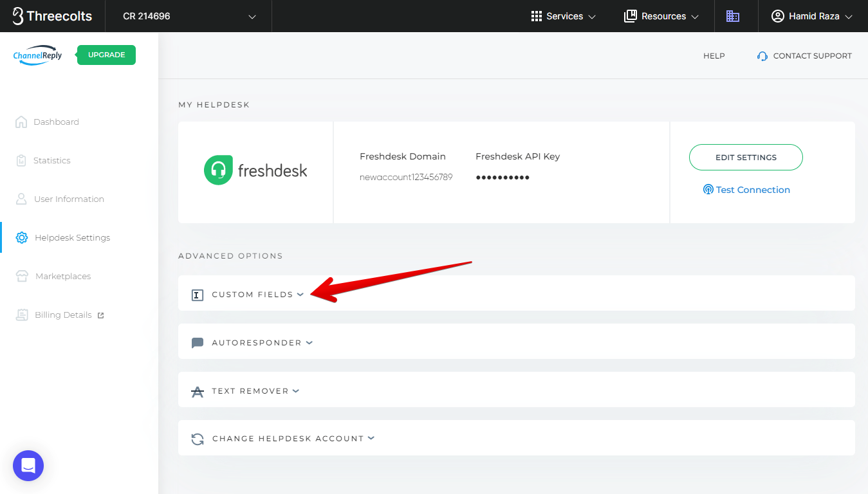Click the masked Freshdesk API Key value

[503, 177]
